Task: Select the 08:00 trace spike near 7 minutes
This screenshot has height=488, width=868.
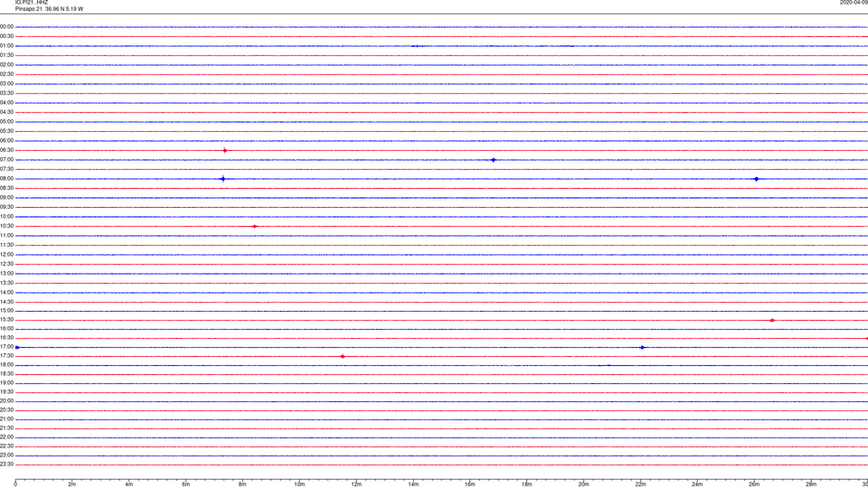Action: coord(223,179)
